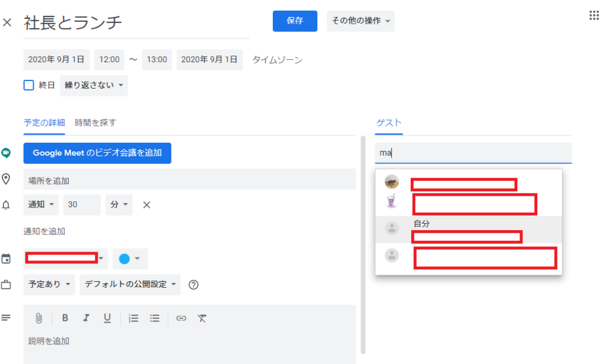Open help for visibility settings
Image resolution: width=606 pixels, height=364 pixels.
click(x=193, y=285)
